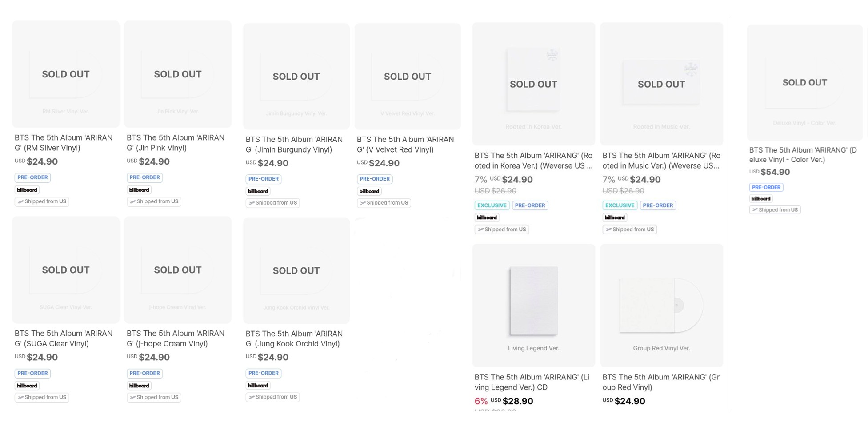Open the Group Red Vinyl Ver. thumbnail
The width and height of the screenshot is (868, 435).
(661, 305)
